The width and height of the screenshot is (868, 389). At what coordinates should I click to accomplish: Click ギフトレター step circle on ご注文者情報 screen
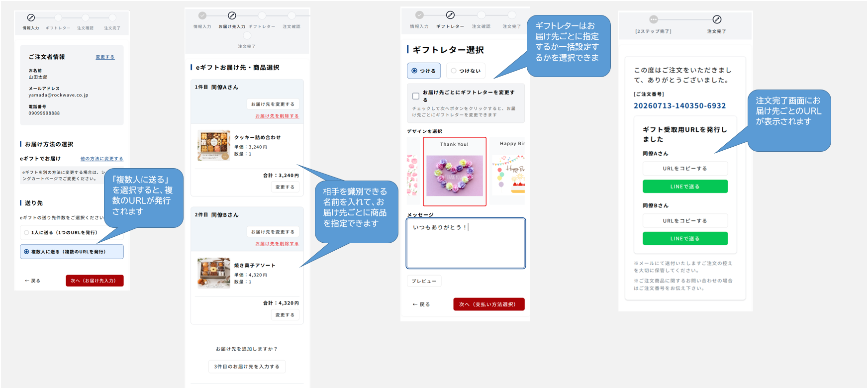pyautogui.click(x=58, y=17)
